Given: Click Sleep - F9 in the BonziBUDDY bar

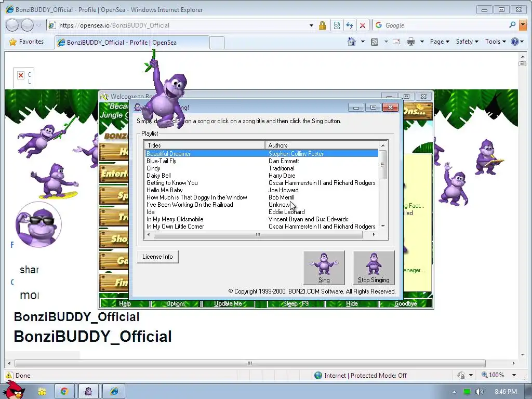Looking at the screenshot, I should coord(296,303).
